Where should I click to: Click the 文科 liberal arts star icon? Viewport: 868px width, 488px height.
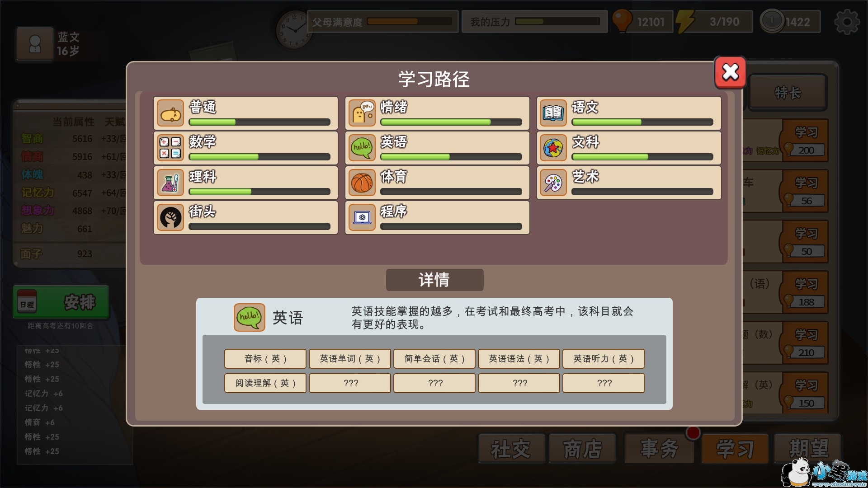pyautogui.click(x=553, y=148)
